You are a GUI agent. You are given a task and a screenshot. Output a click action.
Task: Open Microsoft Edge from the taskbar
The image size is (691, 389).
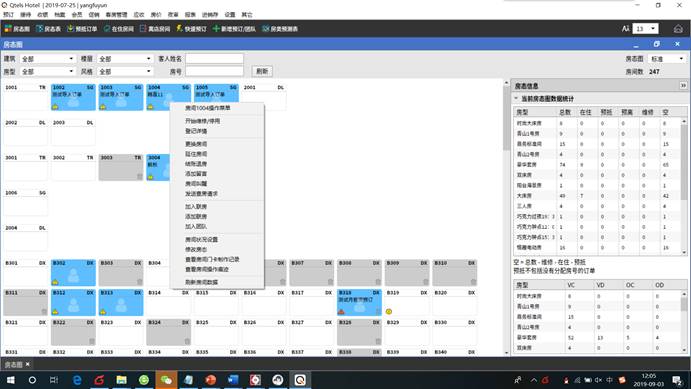77,380
